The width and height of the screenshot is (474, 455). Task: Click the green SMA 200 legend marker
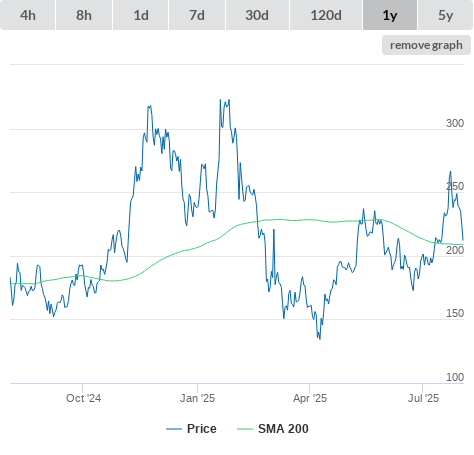click(x=245, y=429)
